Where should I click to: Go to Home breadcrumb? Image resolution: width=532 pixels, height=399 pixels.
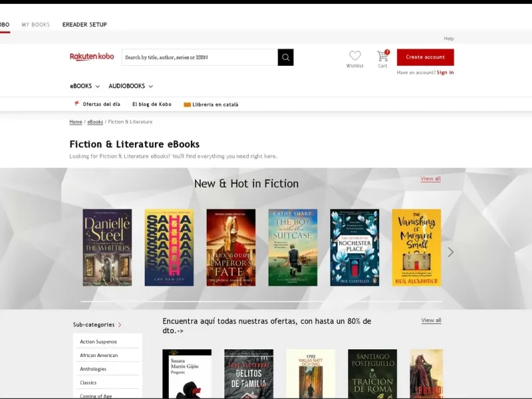click(76, 122)
